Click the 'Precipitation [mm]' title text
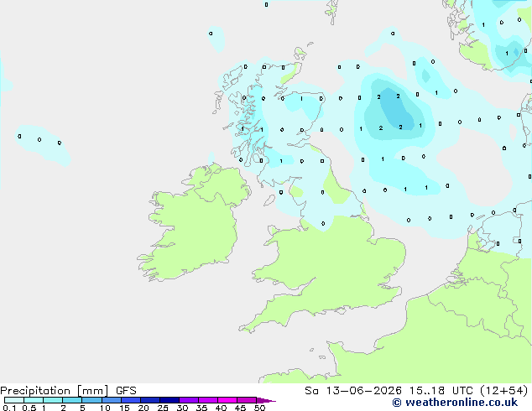 (55, 391)
